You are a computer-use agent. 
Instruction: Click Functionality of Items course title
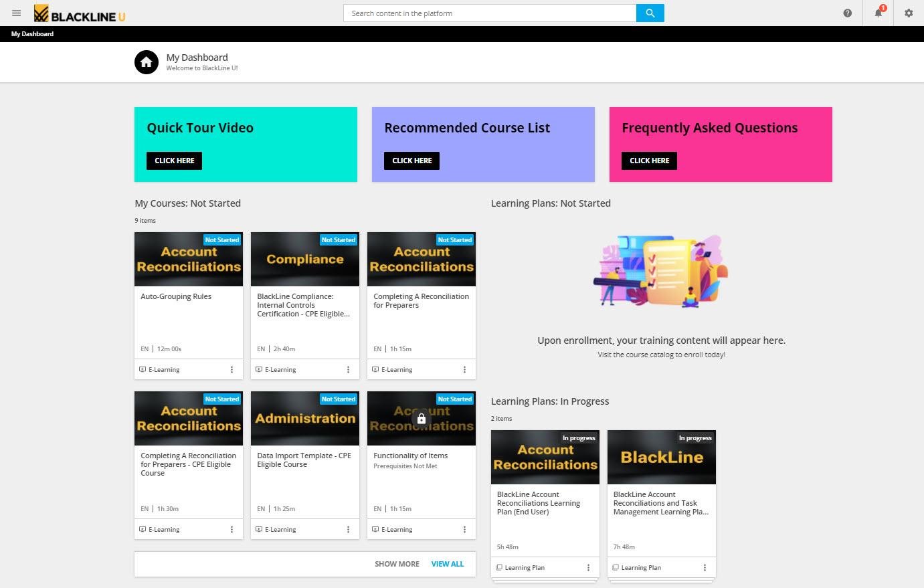[x=411, y=456]
